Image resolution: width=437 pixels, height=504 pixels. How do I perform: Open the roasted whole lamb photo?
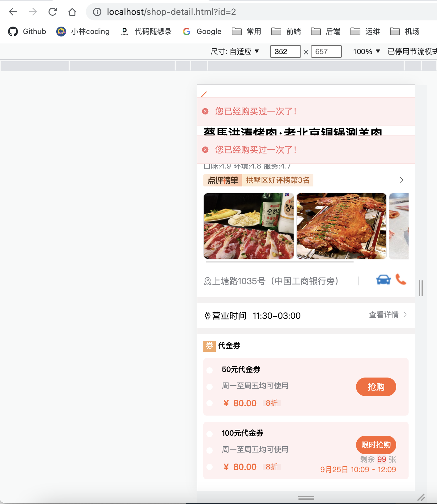pos(342,226)
